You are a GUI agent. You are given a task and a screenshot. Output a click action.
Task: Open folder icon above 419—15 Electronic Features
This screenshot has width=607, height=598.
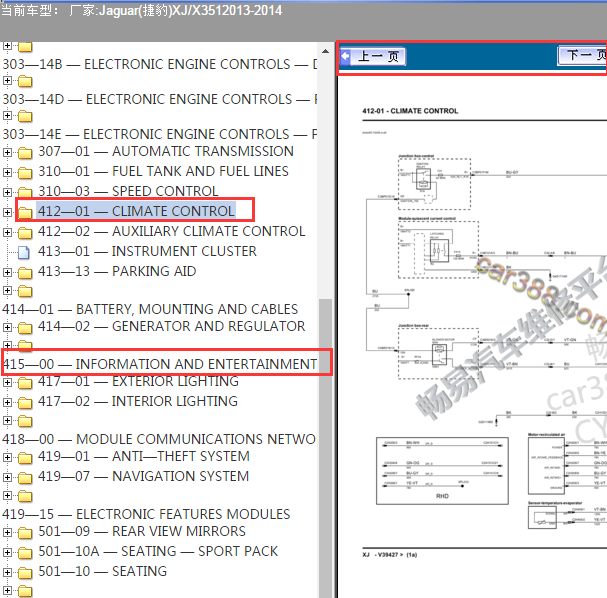point(25,496)
